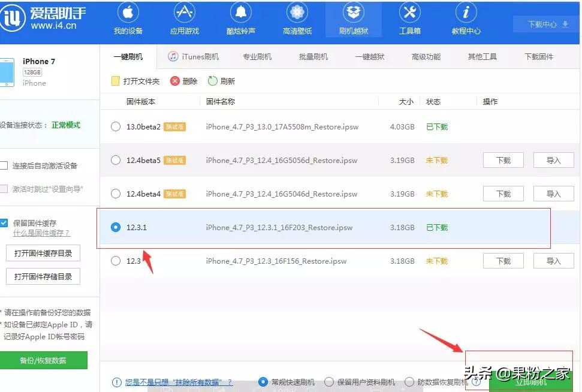The image size is (582, 392).
Task: Click the red 删除 delete icon
Action: click(x=174, y=81)
